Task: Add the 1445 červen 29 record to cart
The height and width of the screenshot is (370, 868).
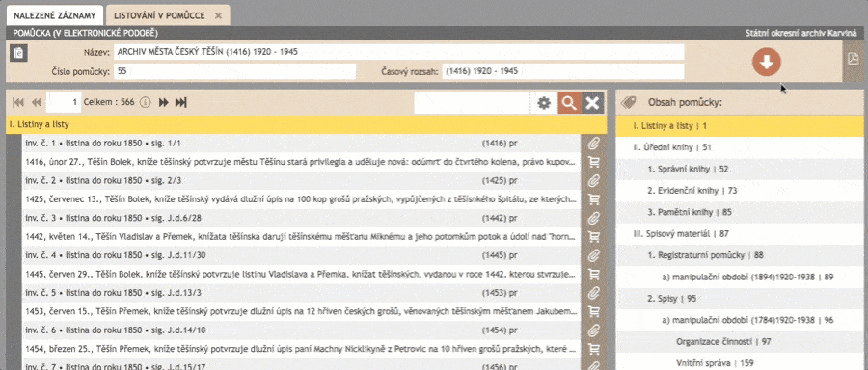Action: [594, 275]
